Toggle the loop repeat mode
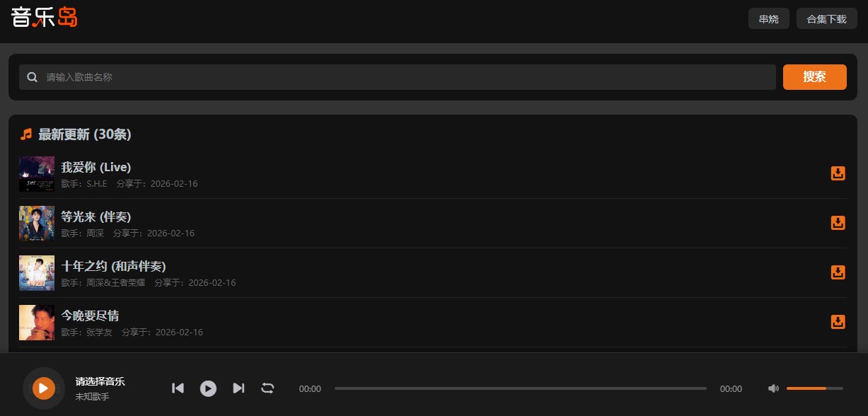 pyautogui.click(x=267, y=388)
